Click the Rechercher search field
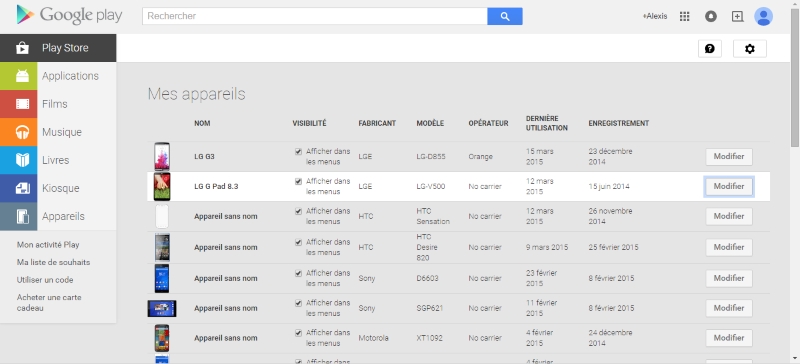Screen dimensions: 800x364 coord(315,16)
